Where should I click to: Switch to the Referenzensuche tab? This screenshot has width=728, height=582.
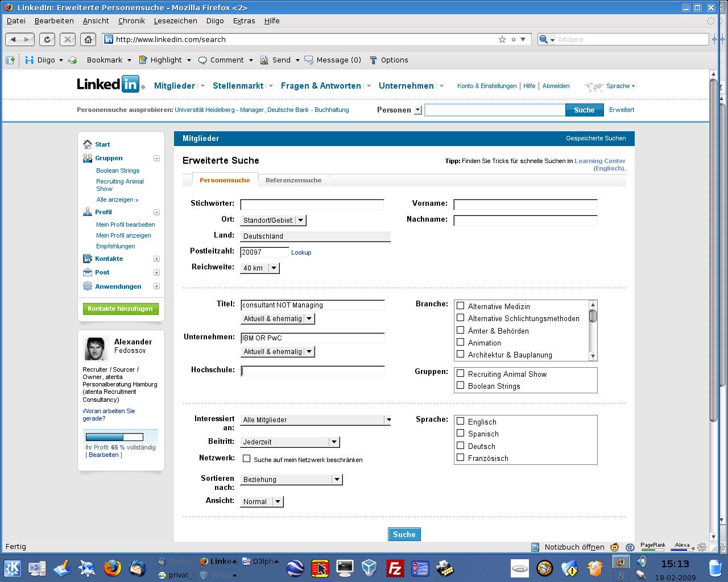point(293,180)
